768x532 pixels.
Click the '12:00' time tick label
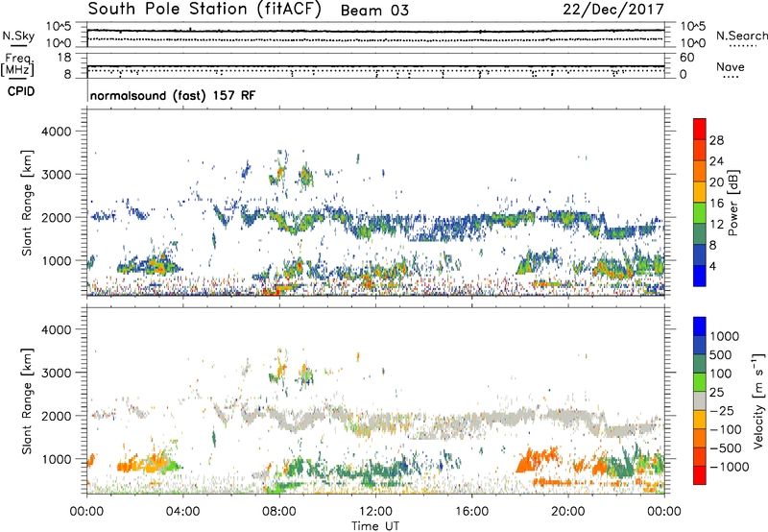375,512
